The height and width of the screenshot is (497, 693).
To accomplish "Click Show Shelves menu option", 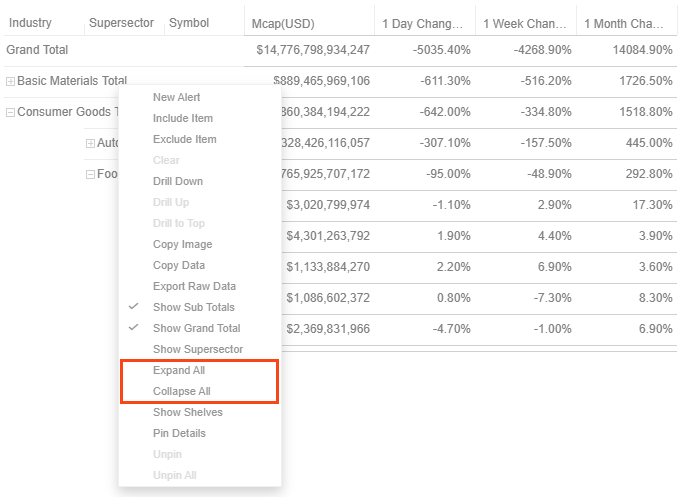I will (187, 412).
